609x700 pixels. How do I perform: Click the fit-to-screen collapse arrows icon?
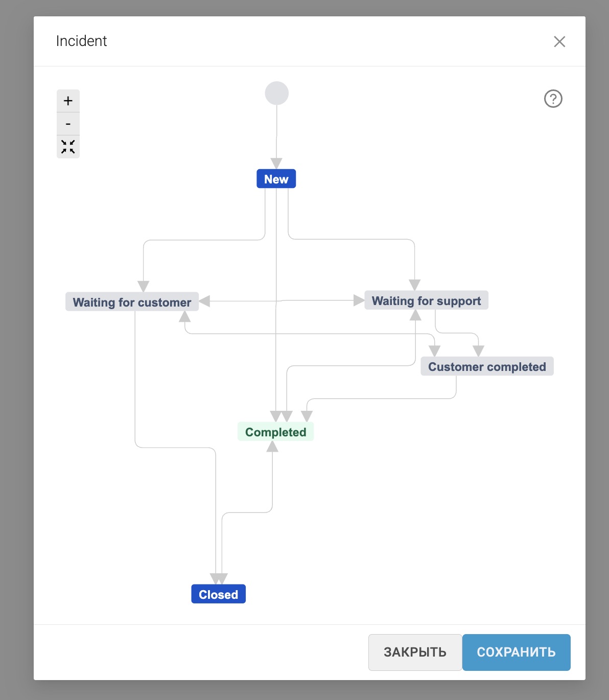pyautogui.click(x=68, y=147)
